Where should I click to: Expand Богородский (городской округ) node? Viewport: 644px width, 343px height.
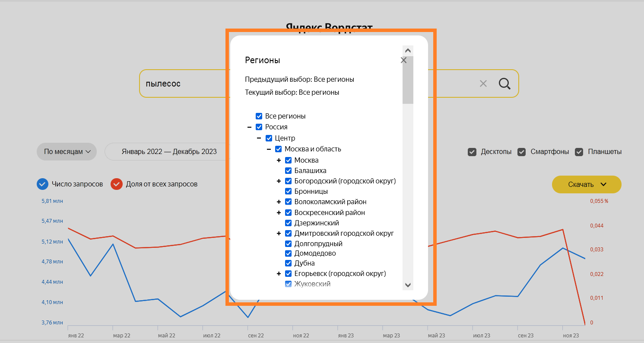click(279, 181)
